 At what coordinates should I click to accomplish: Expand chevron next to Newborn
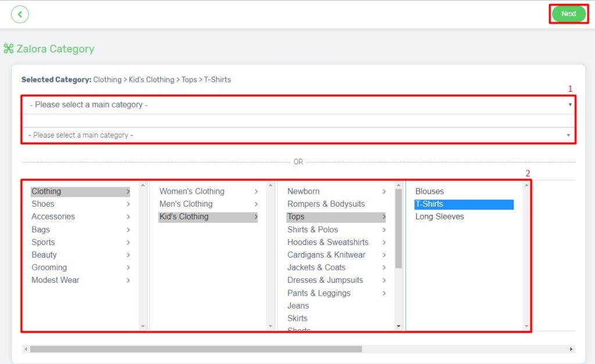pyautogui.click(x=384, y=192)
